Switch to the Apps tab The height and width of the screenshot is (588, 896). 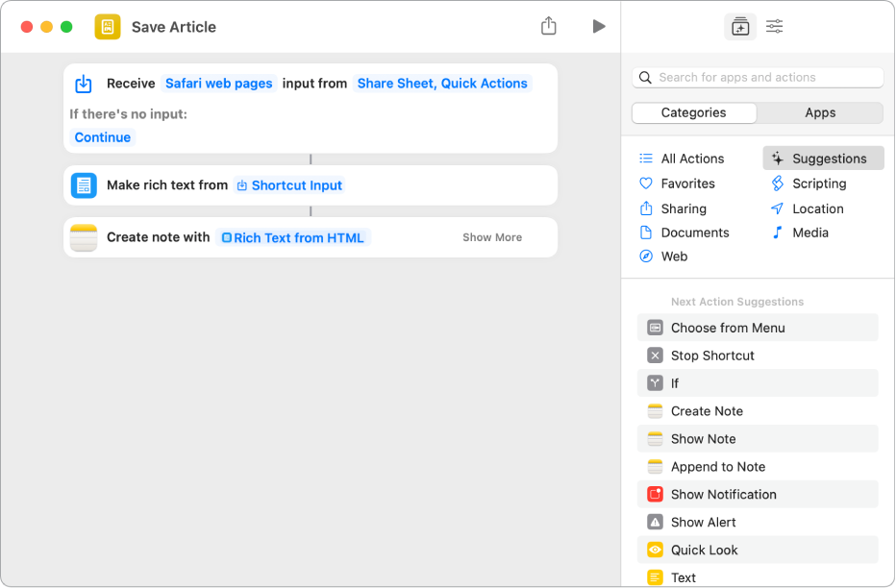820,112
